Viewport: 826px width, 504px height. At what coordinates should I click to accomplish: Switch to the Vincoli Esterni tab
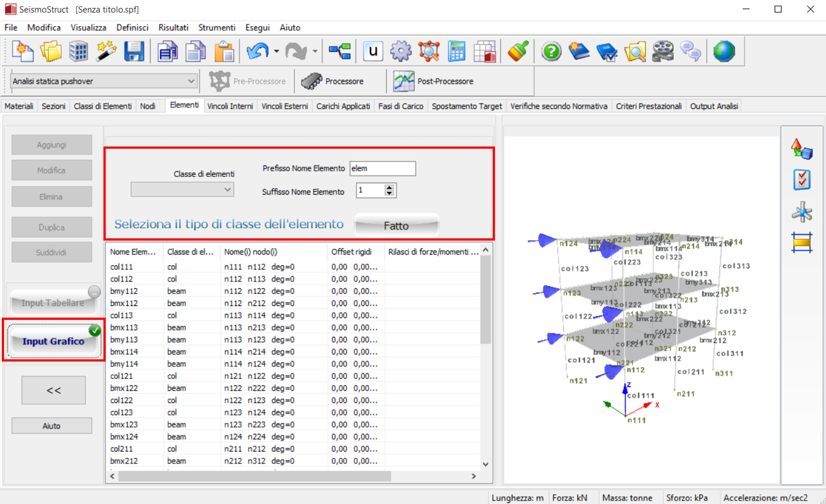[x=284, y=106]
